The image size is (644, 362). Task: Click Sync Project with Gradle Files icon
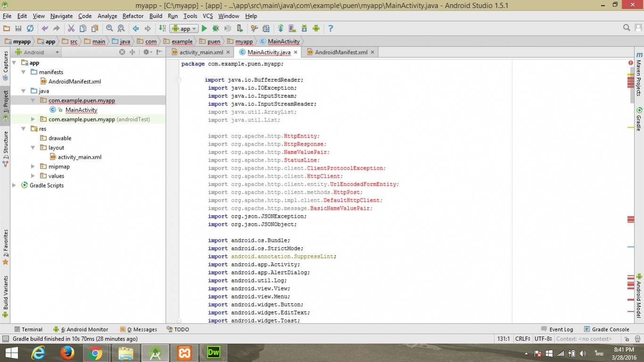point(281,29)
